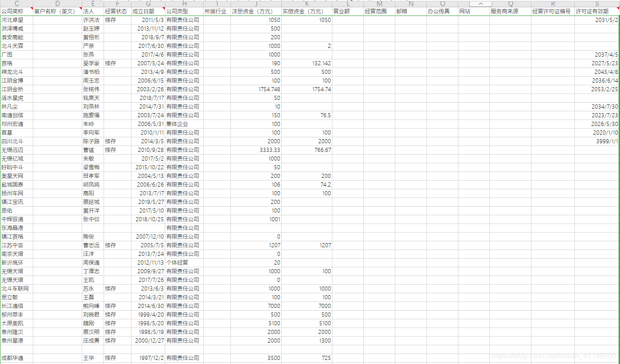Select column K header

coord(307,4)
